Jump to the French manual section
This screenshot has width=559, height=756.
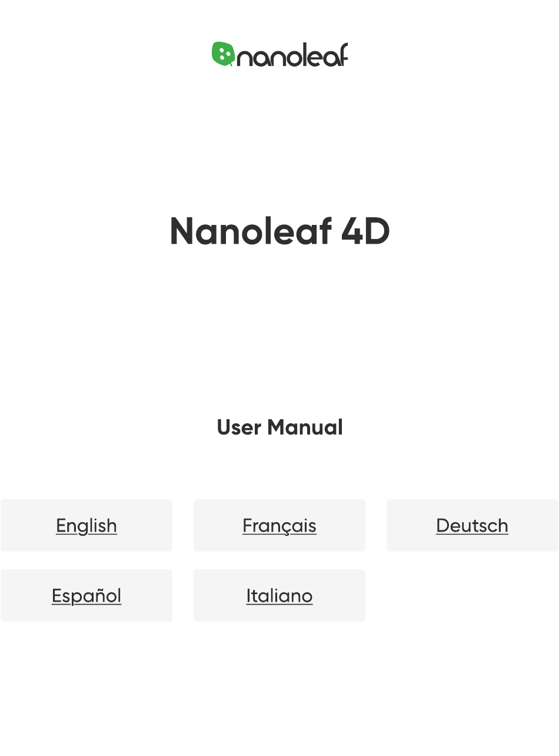coord(279,525)
